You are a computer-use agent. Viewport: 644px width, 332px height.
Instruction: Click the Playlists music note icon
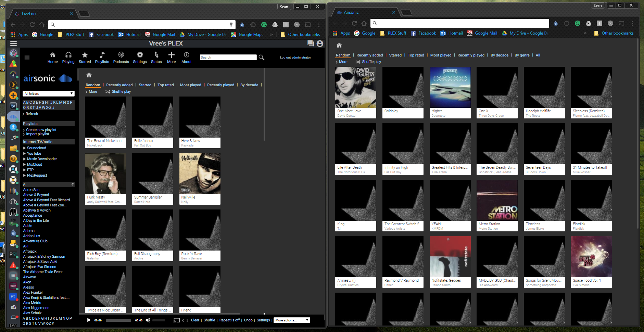pos(102,55)
